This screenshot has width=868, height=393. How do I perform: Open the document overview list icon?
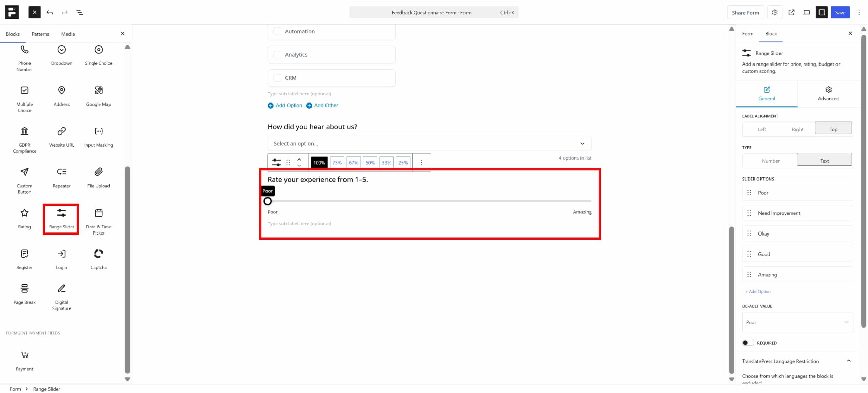point(80,12)
